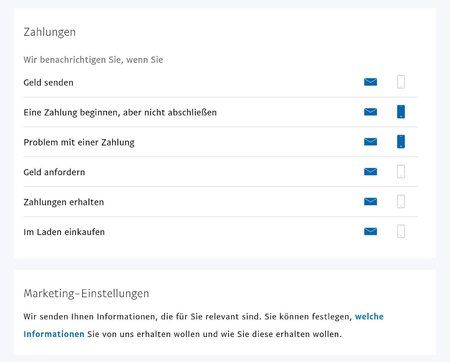The width and height of the screenshot is (450, 362).
Task: Select the 'Problem mit einer Zahlung' label
Action: coord(79,143)
